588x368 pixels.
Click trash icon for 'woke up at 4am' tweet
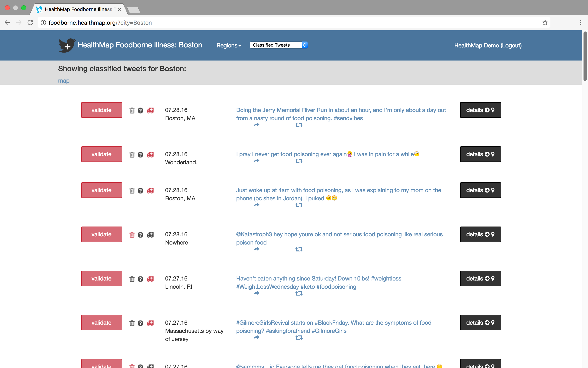132,191
